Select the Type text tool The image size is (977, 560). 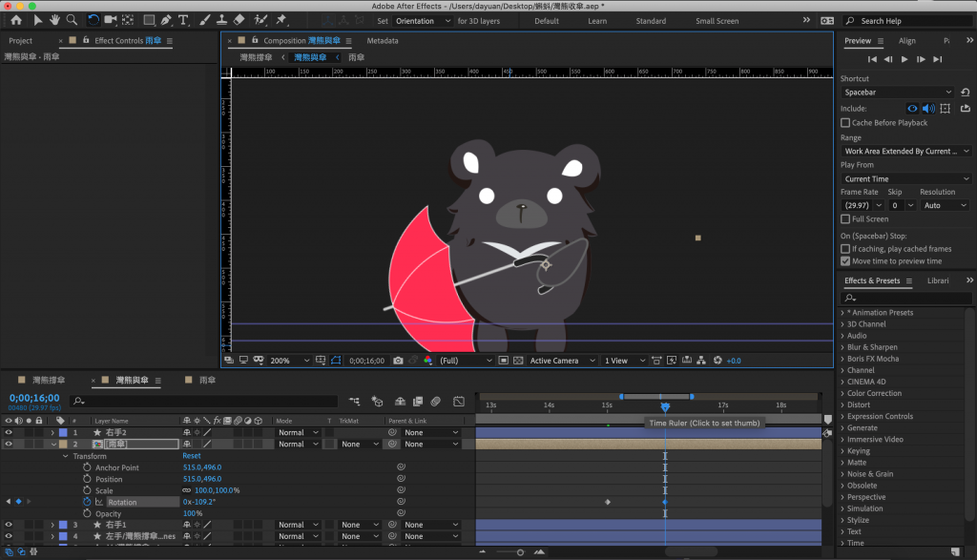pyautogui.click(x=184, y=21)
